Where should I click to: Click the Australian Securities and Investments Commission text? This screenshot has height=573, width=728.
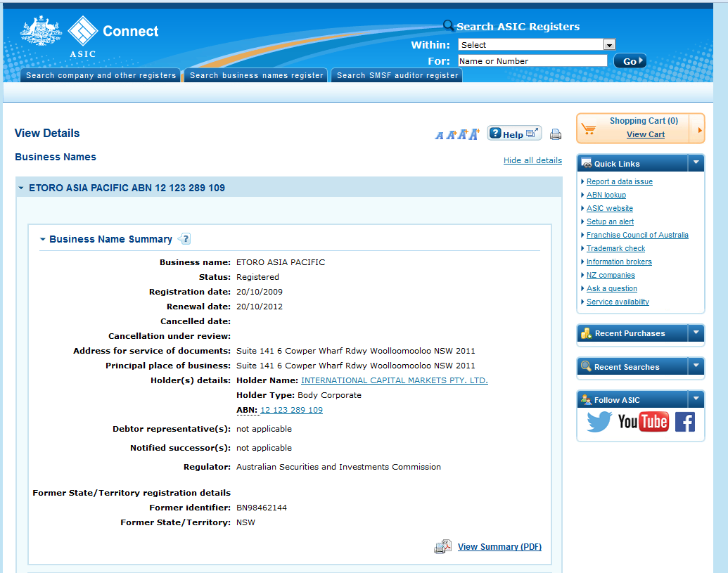(338, 467)
